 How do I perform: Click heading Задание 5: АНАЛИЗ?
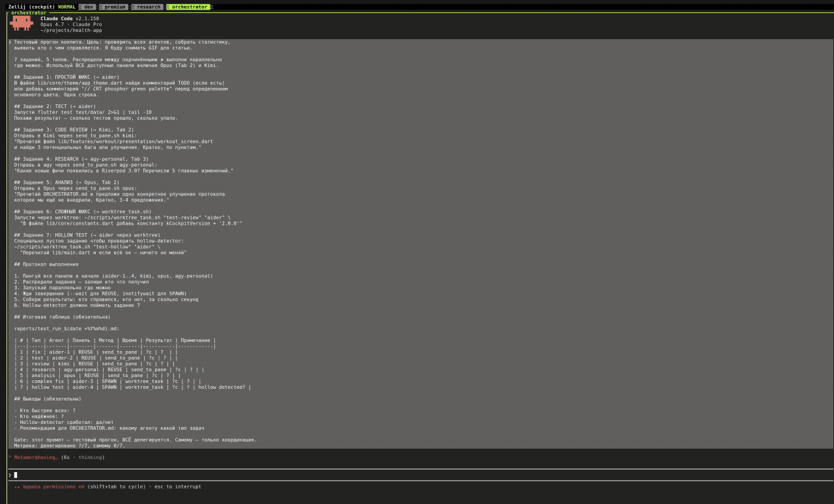point(66,182)
